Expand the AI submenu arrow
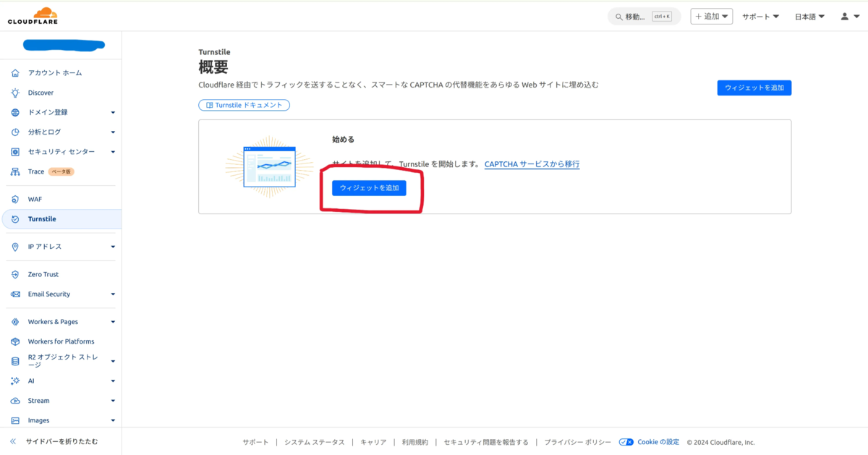The width and height of the screenshot is (868, 455). coord(113,380)
